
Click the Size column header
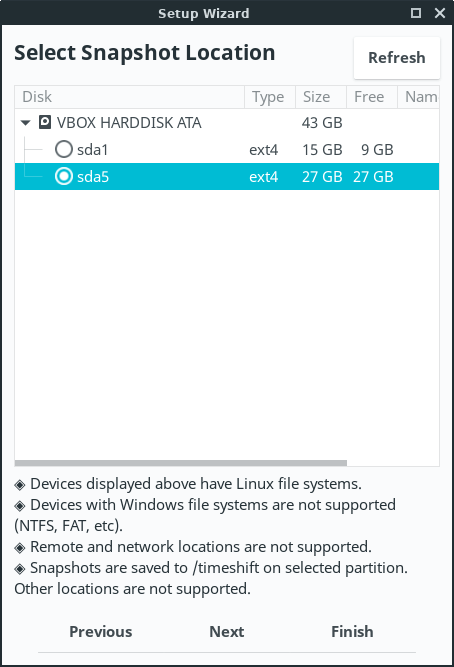pos(321,97)
